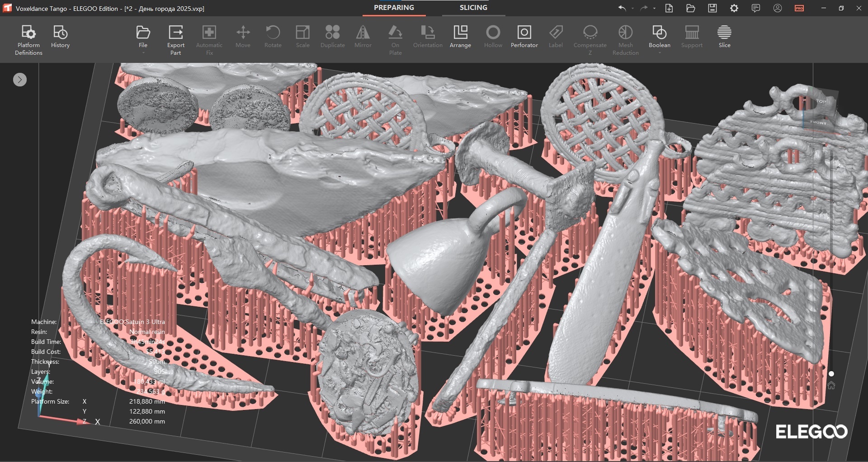Run the Automatic Fix tool

pyautogui.click(x=209, y=40)
